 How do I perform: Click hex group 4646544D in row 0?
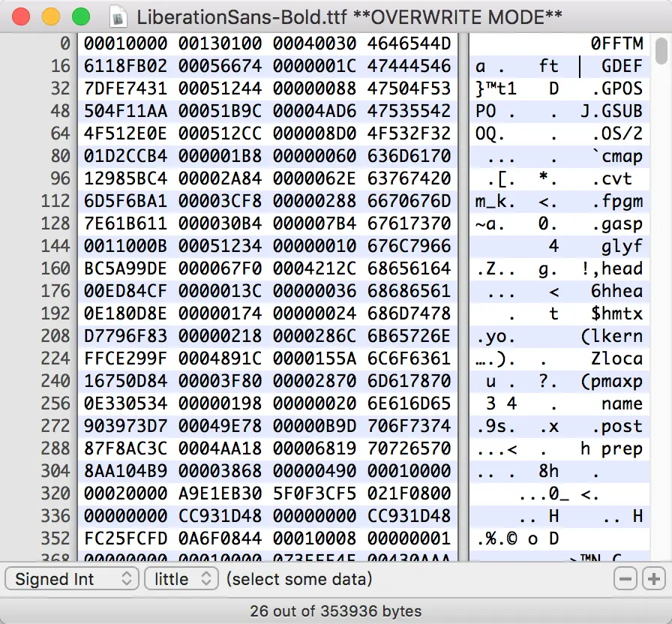(409, 43)
